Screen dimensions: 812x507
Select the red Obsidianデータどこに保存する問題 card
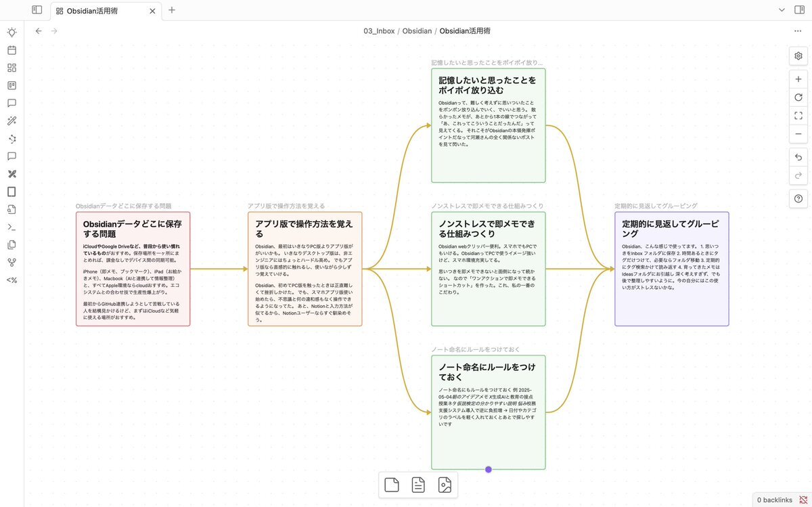coord(133,269)
